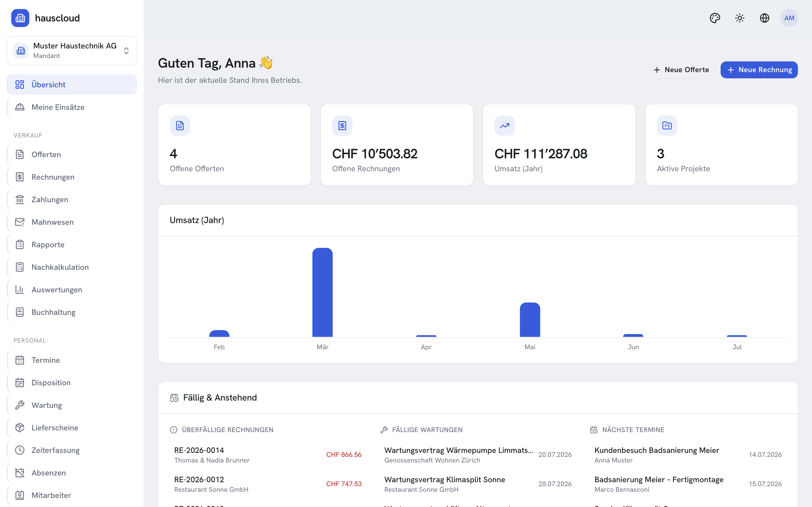Go to Rechnungen in sidebar
The image size is (812, 507).
point(72,177)
